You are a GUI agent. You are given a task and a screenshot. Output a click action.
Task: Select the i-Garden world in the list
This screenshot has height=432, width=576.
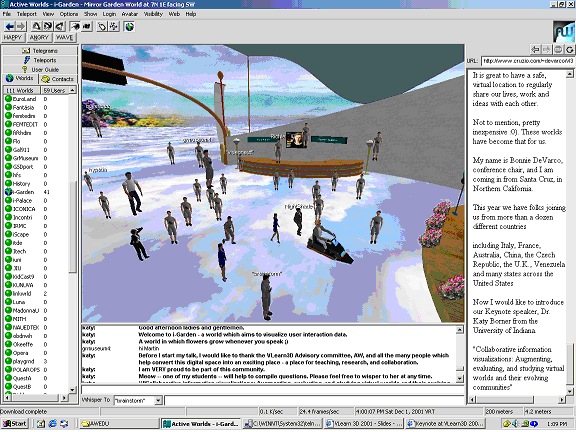point(36,192)
